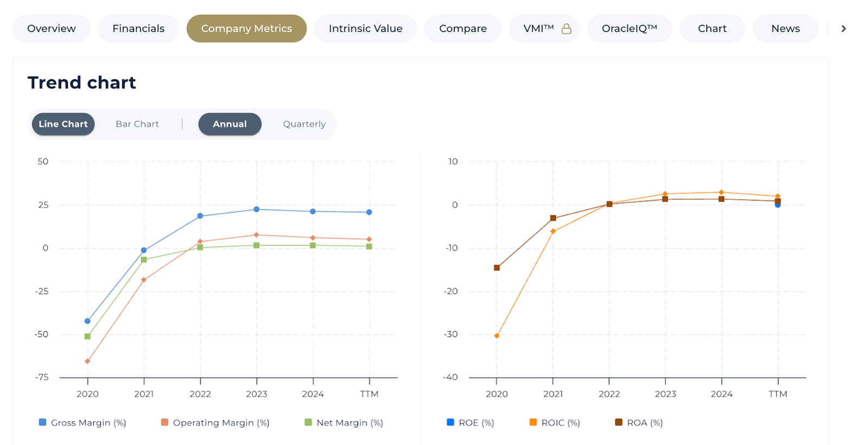The image size is (868, 445).
Task: Toggle Gross Margin legend swatch
Action: coord(42,422)
